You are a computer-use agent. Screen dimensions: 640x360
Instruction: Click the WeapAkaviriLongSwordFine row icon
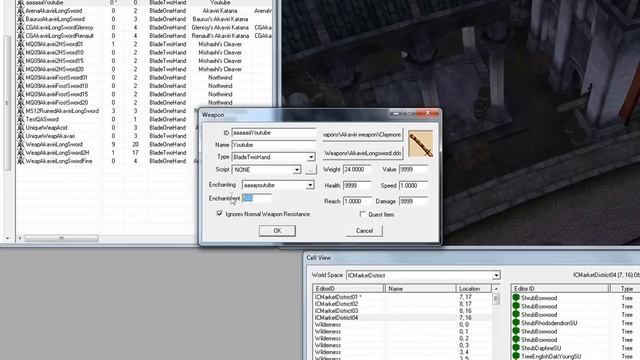coord(20,161)
